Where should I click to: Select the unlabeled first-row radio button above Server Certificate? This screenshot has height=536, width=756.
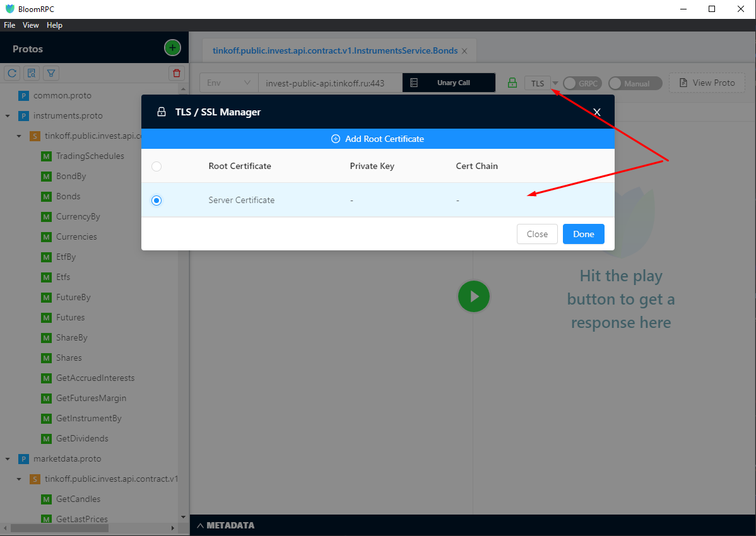[x=157, y=166]
